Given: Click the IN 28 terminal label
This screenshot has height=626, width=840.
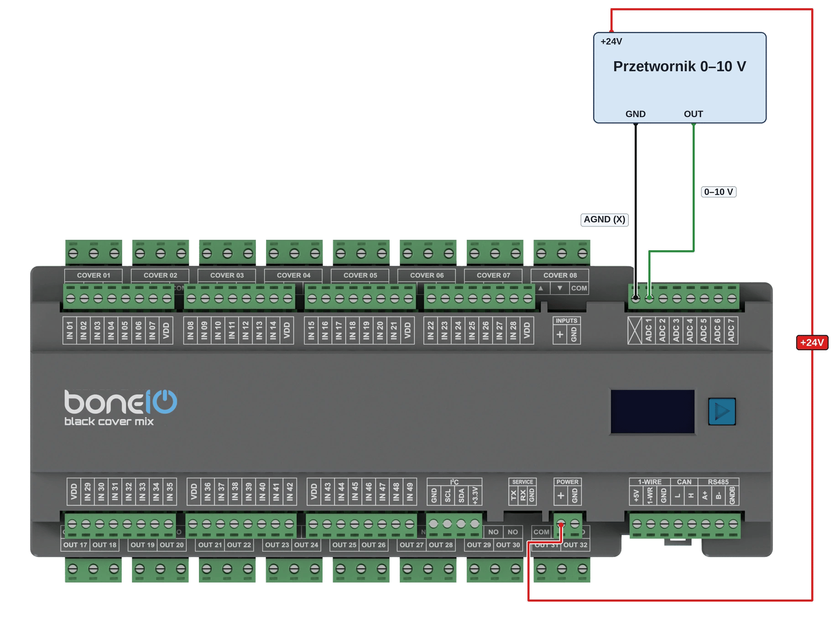Looking at the screenshot, I should [x=513, y=330].
